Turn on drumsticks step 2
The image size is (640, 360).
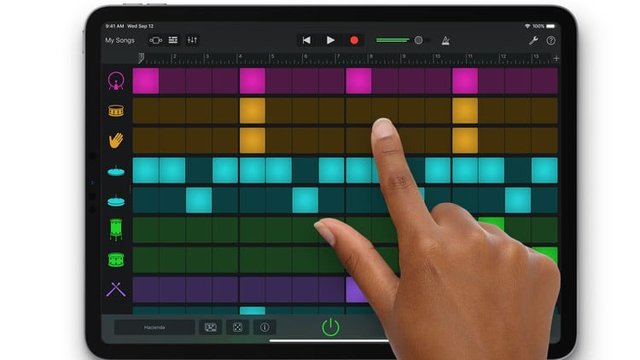tap(172, 289)
